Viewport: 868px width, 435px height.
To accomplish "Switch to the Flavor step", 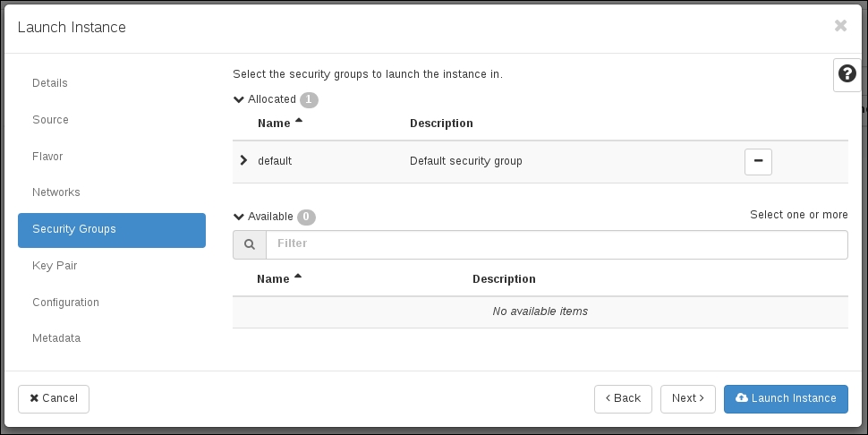I will [x=47, y=157].
